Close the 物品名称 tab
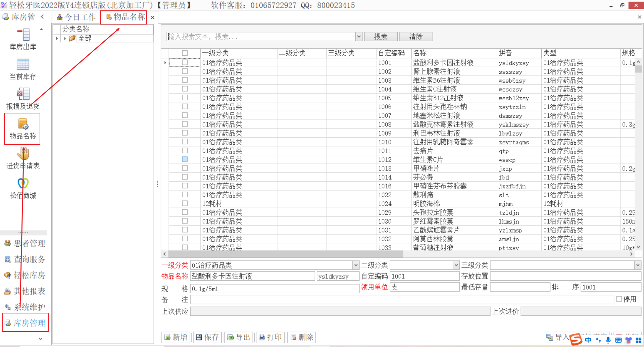 pyautogui.click(x=153, y=17)
